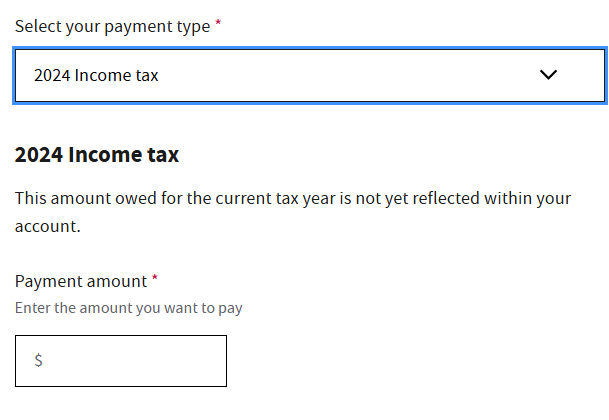Click the red asterisk beside payment type

218,24
